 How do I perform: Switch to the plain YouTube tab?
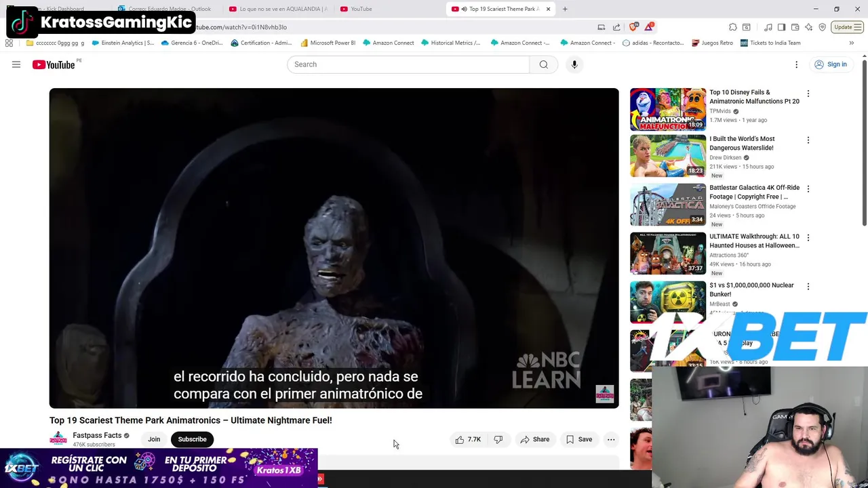389,9
